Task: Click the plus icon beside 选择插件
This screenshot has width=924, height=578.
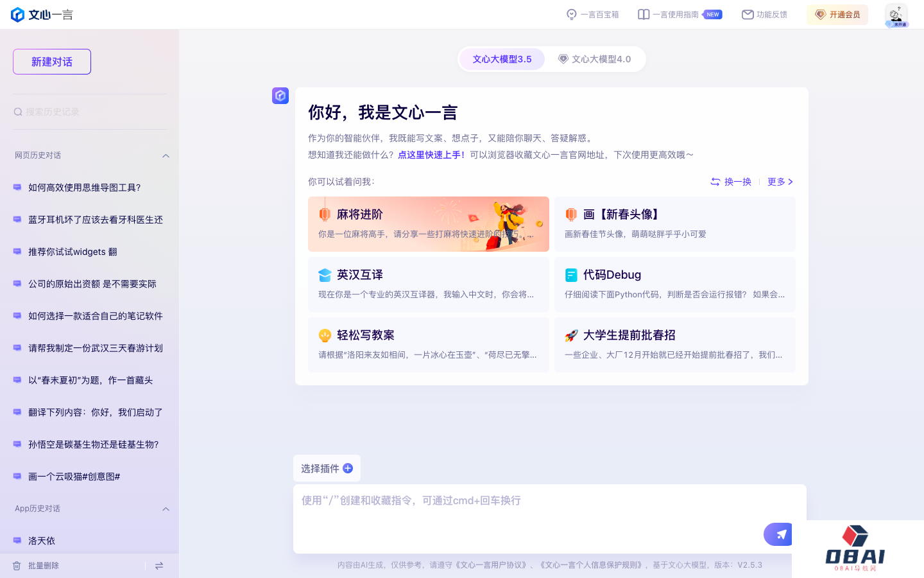Action: click(348, 468)
